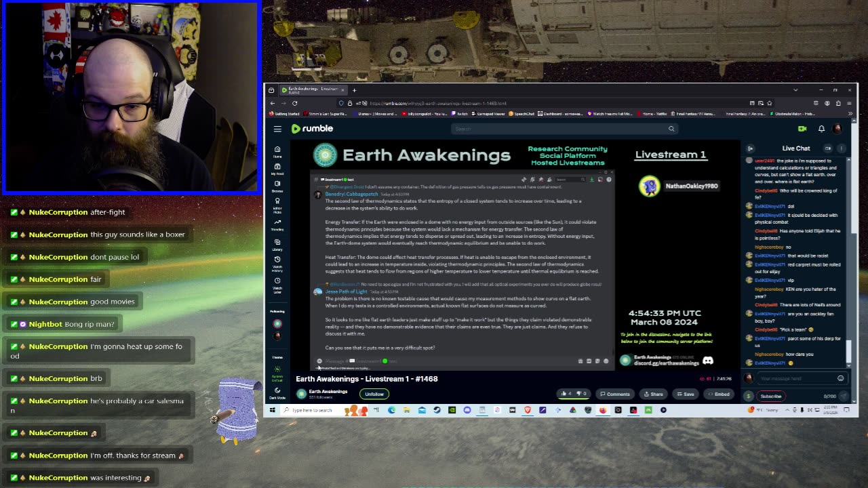Open a new browser tab

pos(354,90)
